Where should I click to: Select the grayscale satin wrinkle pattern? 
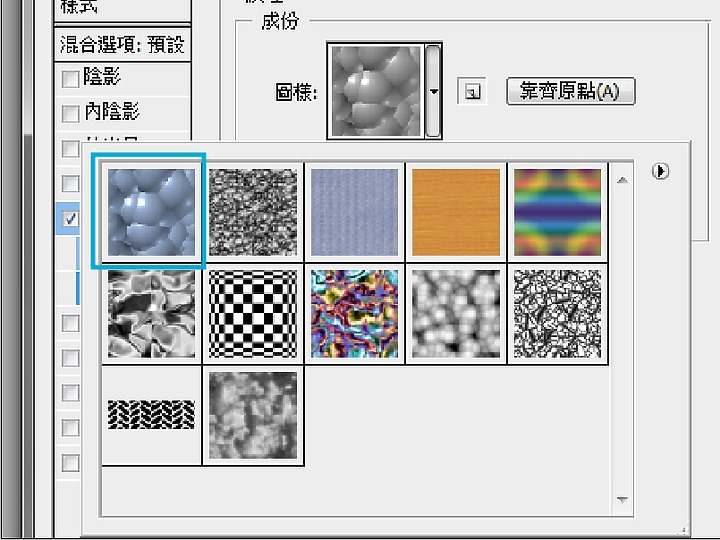(152, 314)
